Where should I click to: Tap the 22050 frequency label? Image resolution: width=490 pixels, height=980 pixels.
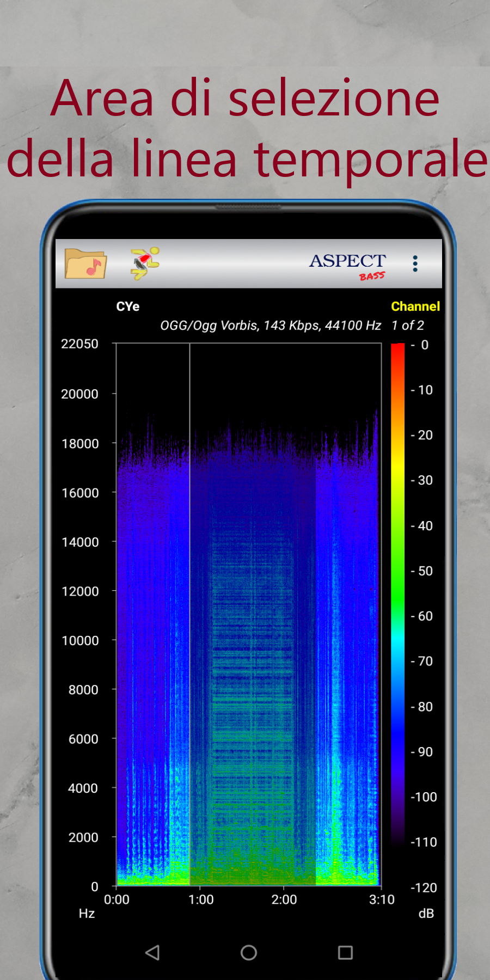[79, 344]
